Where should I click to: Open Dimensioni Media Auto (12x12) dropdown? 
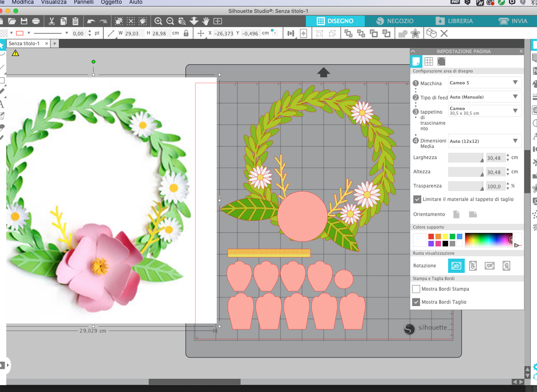tap(484, 141)
